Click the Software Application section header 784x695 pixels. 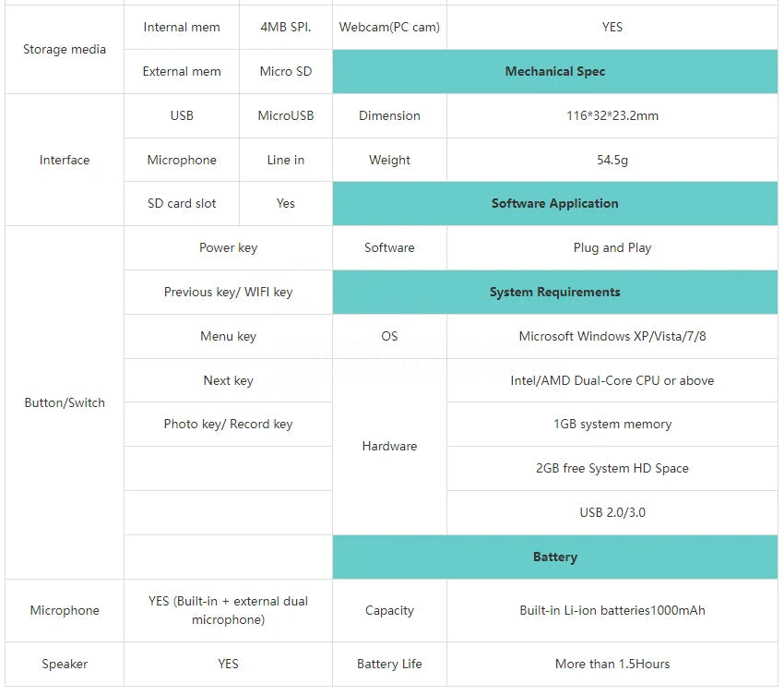554,203
